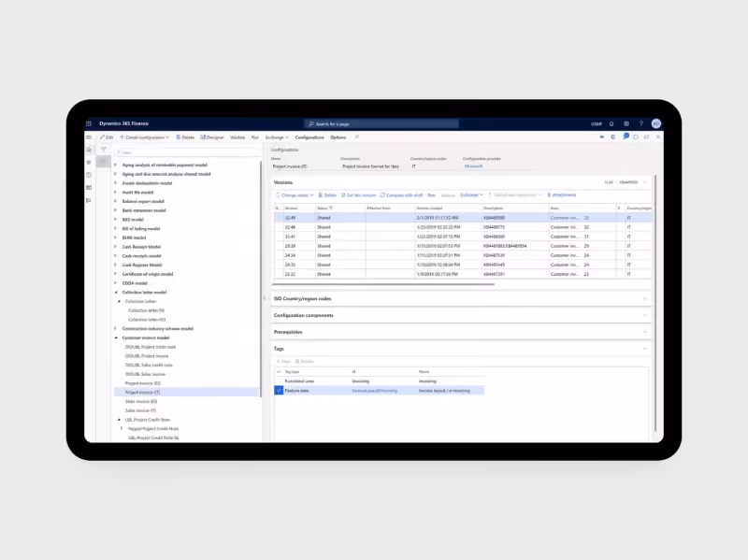
Task: Open InvoiceLayoutEInvoicing tag ID link
Action: tap(375, 391)
